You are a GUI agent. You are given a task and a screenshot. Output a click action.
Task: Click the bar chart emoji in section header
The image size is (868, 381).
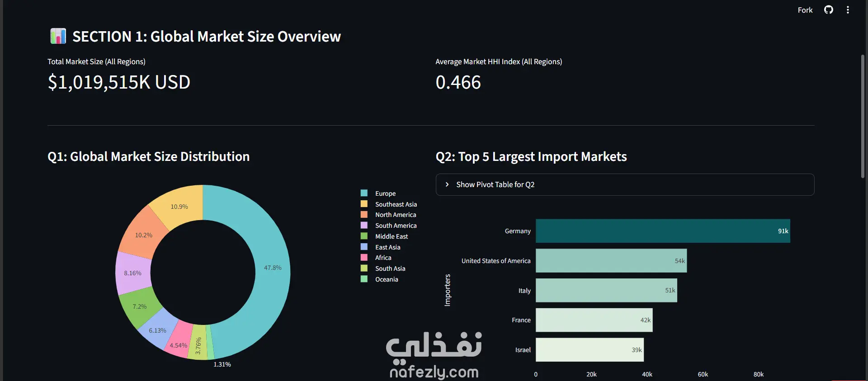pos(58,36)
